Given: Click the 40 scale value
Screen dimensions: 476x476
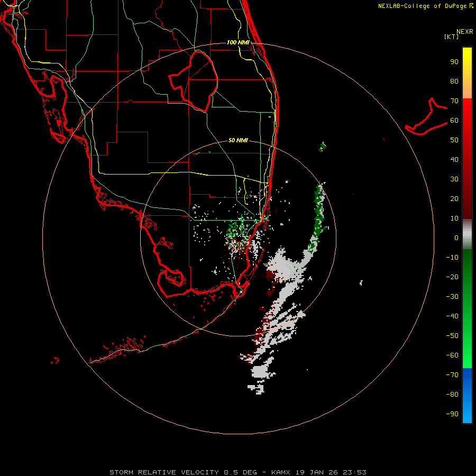Looking at the screenshot, I should tap(454, 160).
